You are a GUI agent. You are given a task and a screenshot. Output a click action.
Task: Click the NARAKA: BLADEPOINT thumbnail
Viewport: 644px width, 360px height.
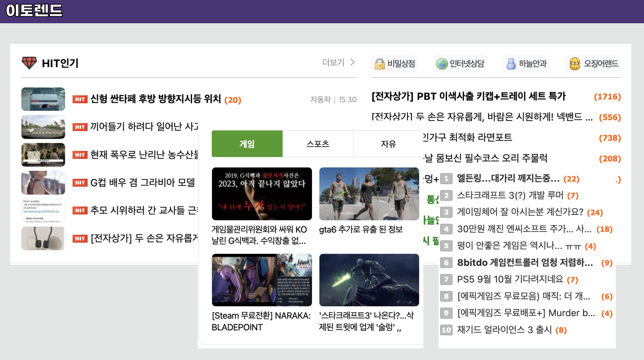click(x=262, y=280)
